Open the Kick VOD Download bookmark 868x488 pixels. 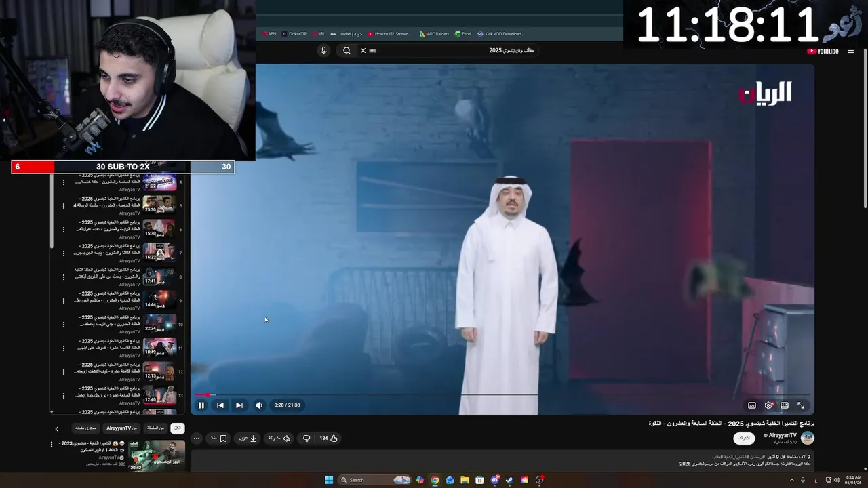pyautogui.click(x=501, y=33)
